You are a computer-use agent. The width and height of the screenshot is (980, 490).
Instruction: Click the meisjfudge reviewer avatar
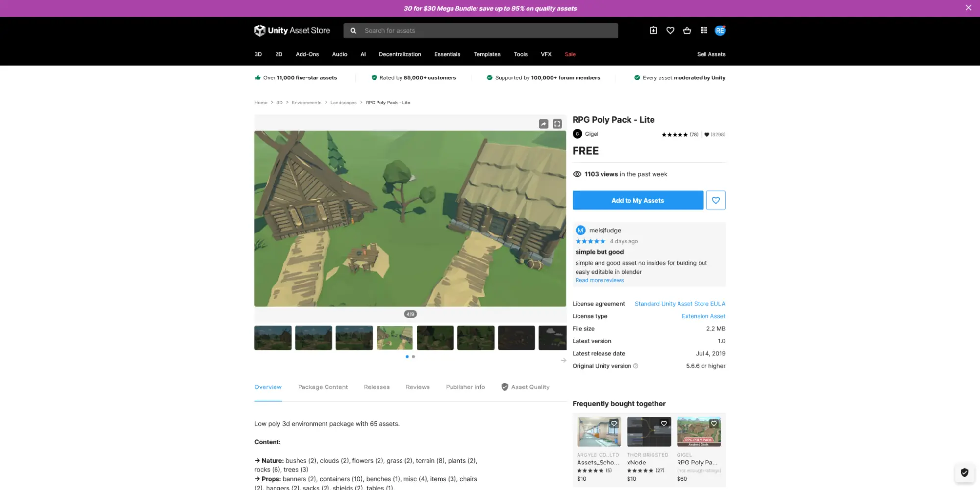coord(580,230)
